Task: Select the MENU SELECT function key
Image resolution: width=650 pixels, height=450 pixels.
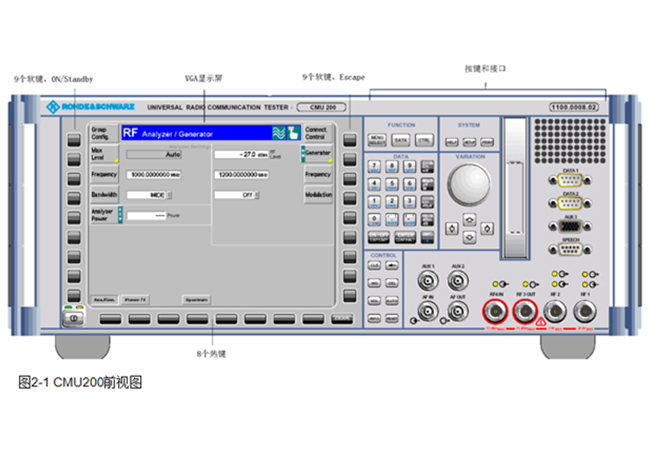Action: (x=377, y=140)
